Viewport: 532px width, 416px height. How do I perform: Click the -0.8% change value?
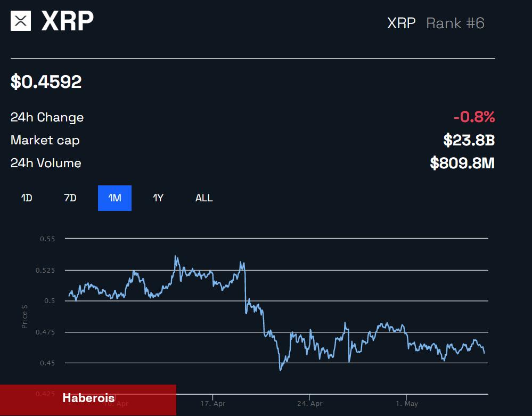(x=474, y=117)
